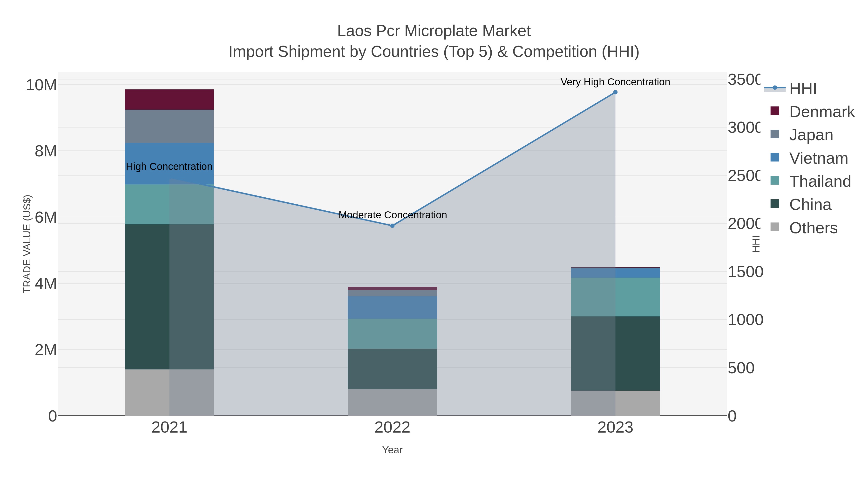Click the Denmark maroon legend swatch
Image resolution: width=868 pixels, height=488 pixels.
775,111
